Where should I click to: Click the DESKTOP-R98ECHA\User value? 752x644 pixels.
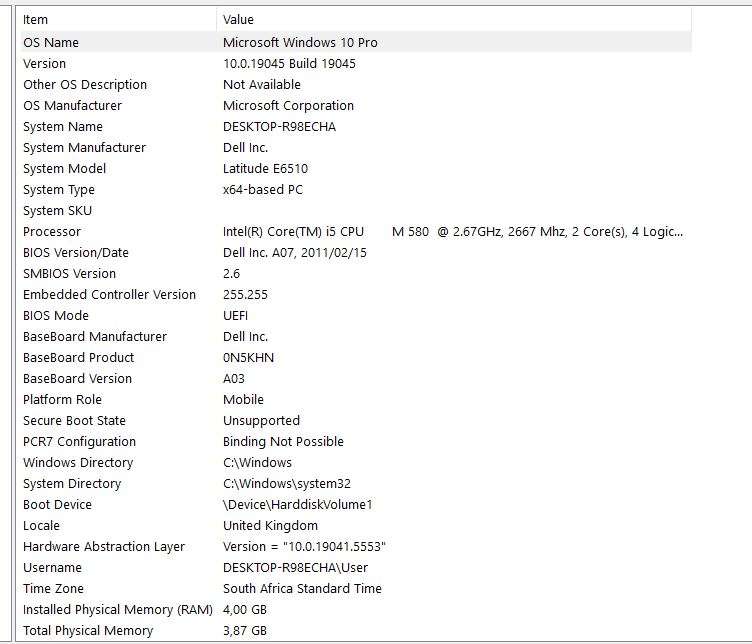click(x=295, y=568)
